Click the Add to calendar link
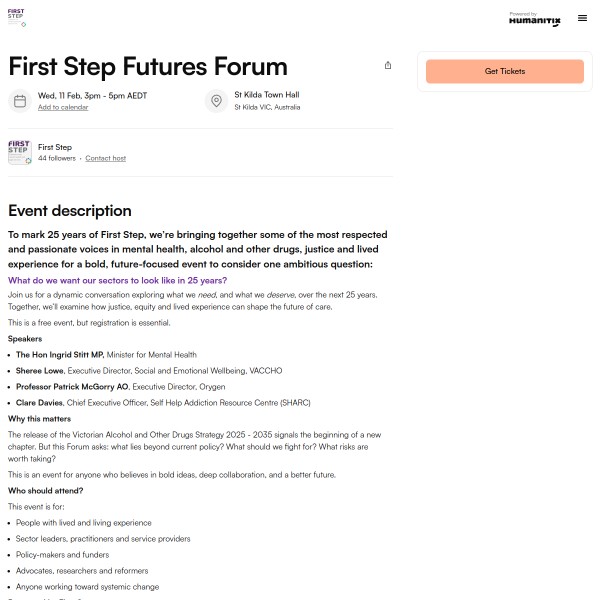The height and width of the screenshot is (600, 600). point(63,107)
